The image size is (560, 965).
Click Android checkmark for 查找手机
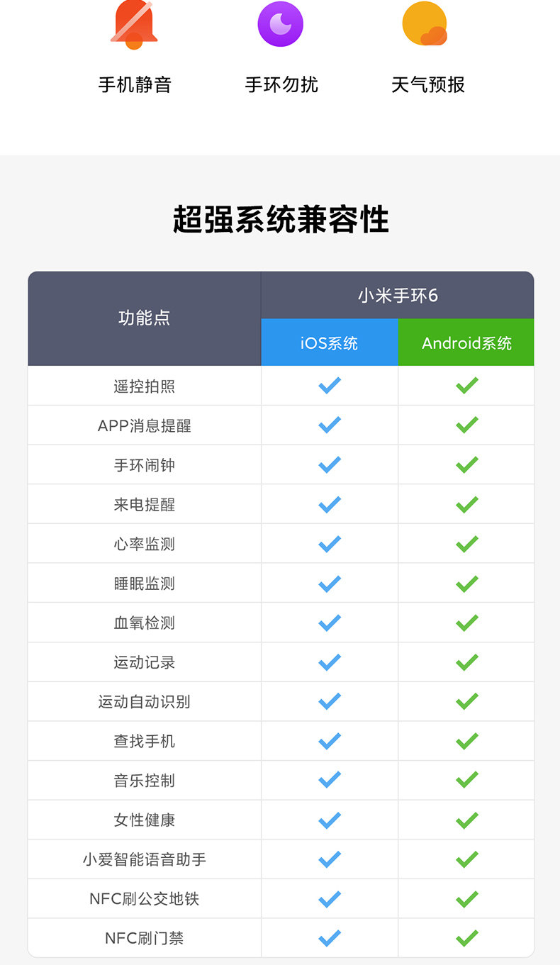[466, 741]
